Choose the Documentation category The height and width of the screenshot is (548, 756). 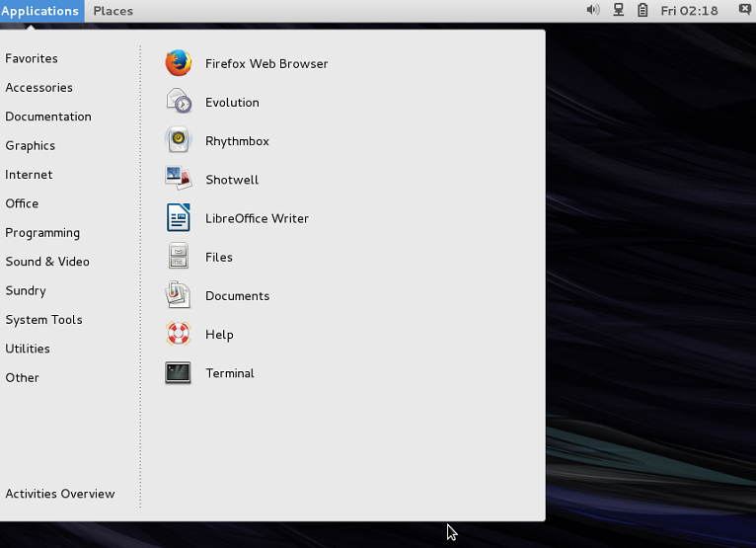[48, 117]
